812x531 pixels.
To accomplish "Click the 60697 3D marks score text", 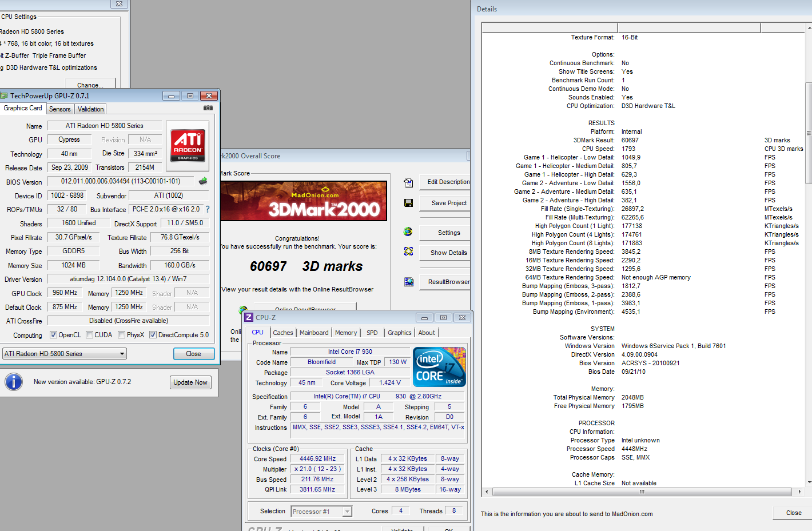I will pyautogui.click(x=306, y=266).
